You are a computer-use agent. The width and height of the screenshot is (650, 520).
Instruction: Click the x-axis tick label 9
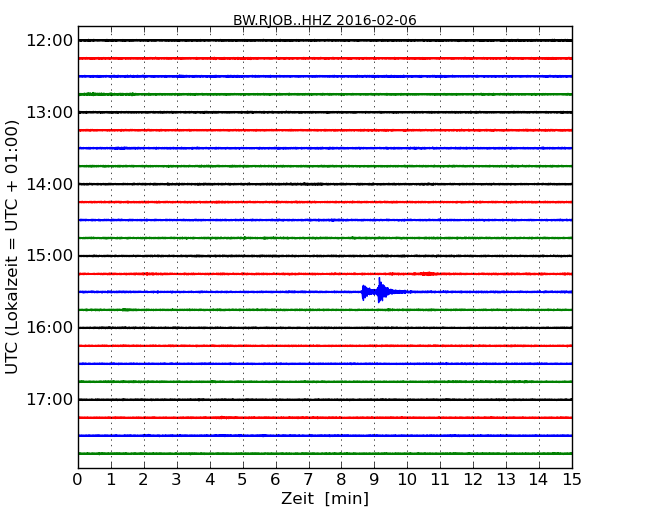[374, 479]
